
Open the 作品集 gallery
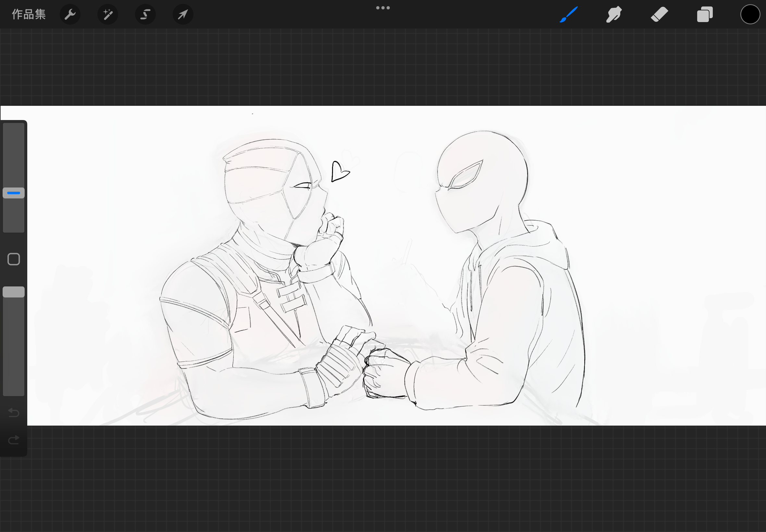point(29,14)
